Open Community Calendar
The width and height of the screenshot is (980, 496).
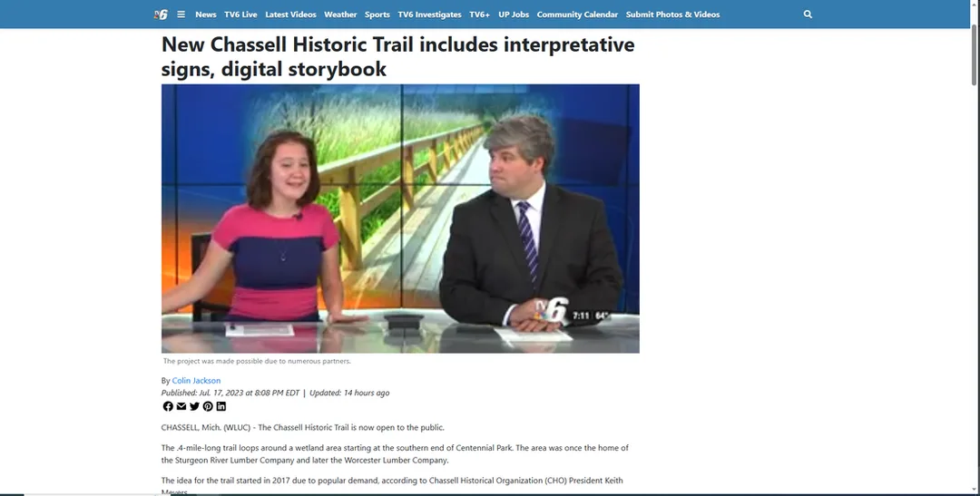(x=577, y=15)
